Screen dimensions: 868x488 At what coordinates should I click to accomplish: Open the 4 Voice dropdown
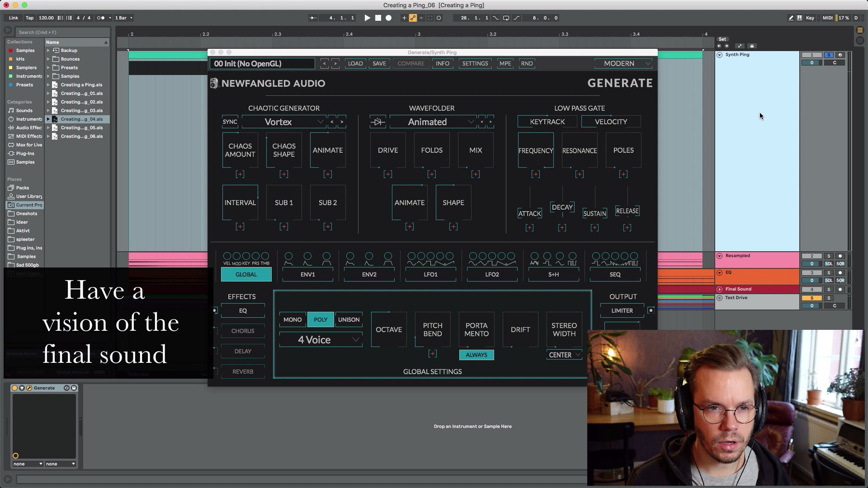click(321, 340)
